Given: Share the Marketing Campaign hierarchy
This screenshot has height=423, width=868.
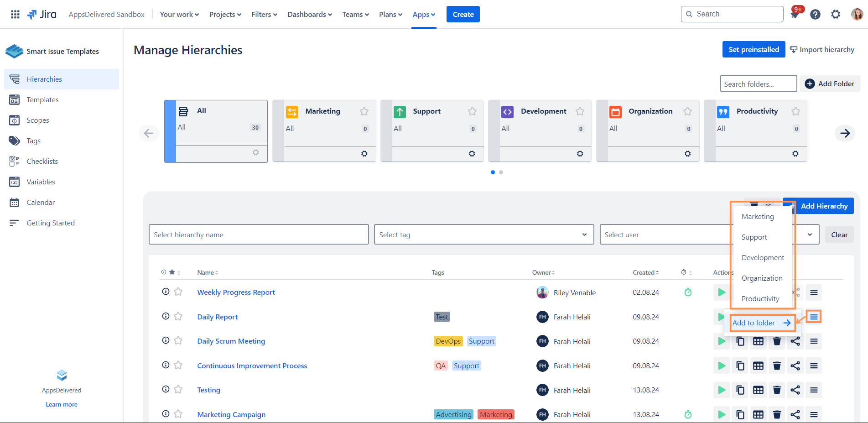Looking at the screenshot, I should tap(795, 414).
